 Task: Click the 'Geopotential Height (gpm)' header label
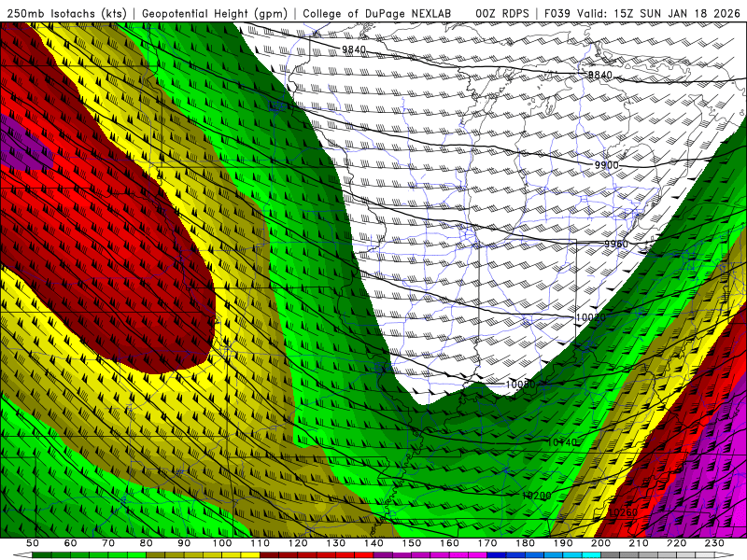pos(215,13)
